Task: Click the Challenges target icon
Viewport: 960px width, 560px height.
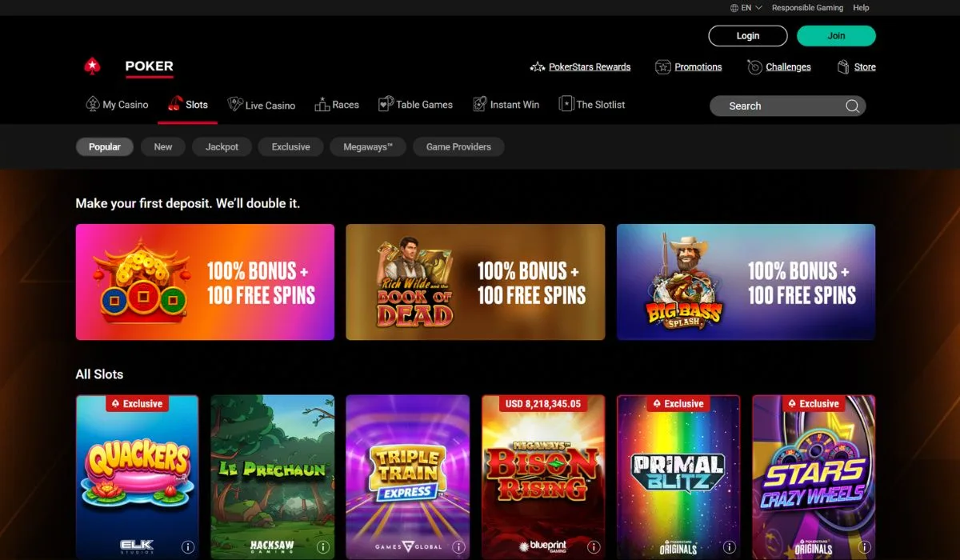Action: pyautogui.click(x=754, y=67)
